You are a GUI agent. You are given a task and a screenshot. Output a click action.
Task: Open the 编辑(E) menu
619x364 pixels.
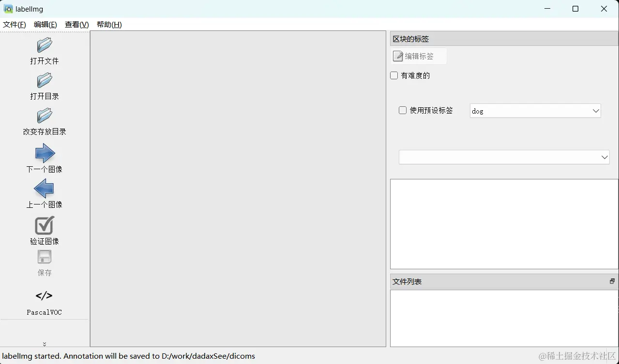[45, 25]
